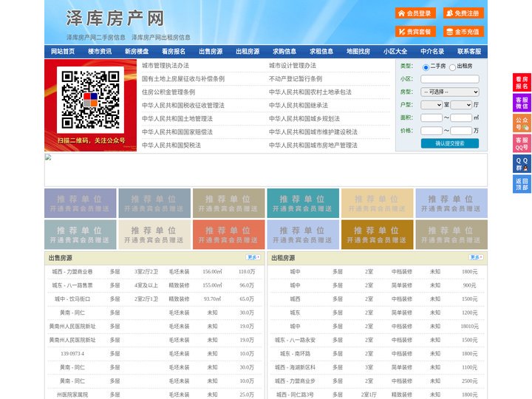Open 中华人民共和国契税法 link

point(171,146)
